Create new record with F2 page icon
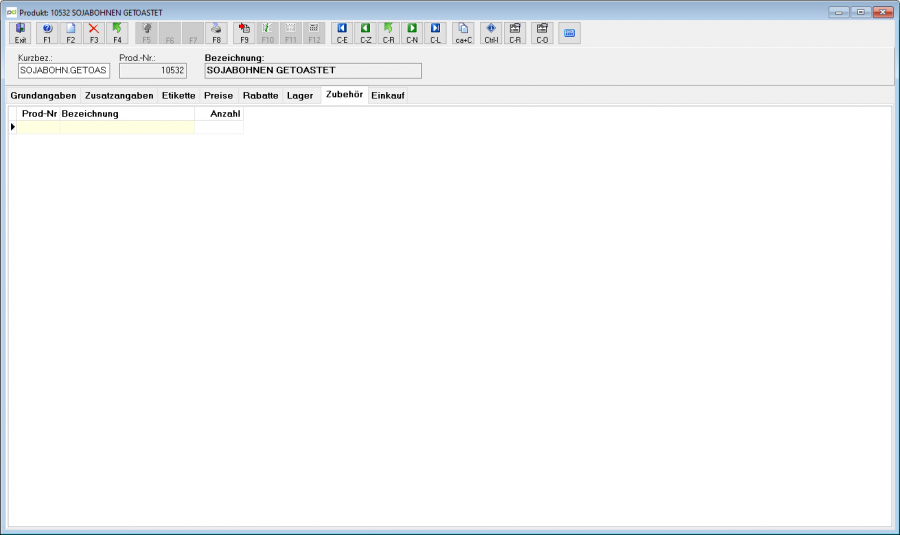This screenshot has width=900, height=535. [x=70, y=33]
